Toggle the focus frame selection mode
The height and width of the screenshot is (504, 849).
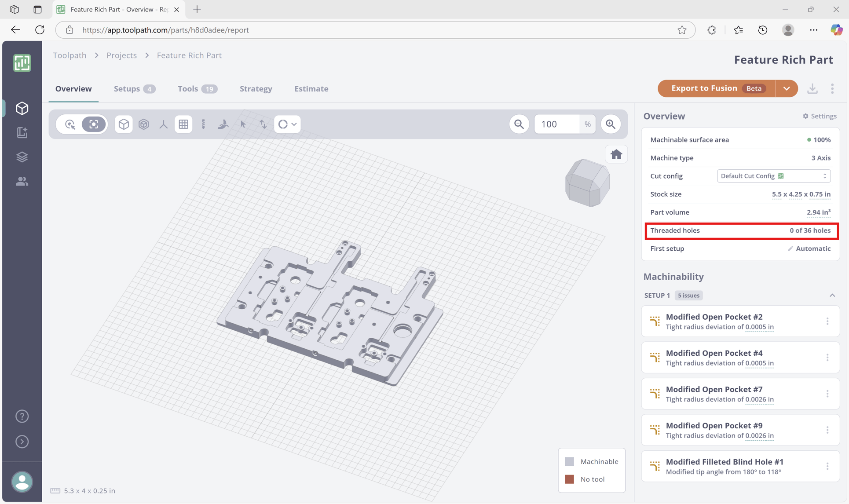[94, 124]
